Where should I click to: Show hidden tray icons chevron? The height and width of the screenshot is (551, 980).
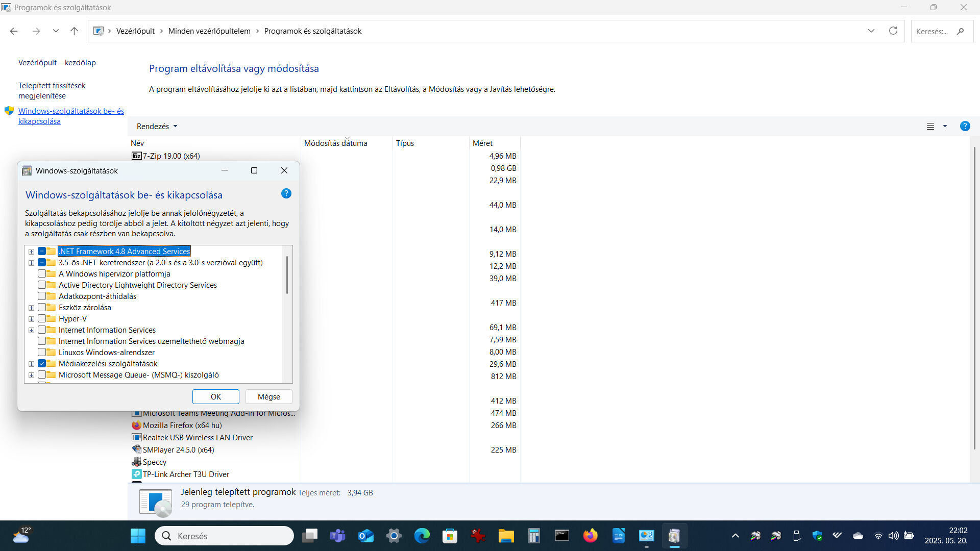[x=736, y=536]
